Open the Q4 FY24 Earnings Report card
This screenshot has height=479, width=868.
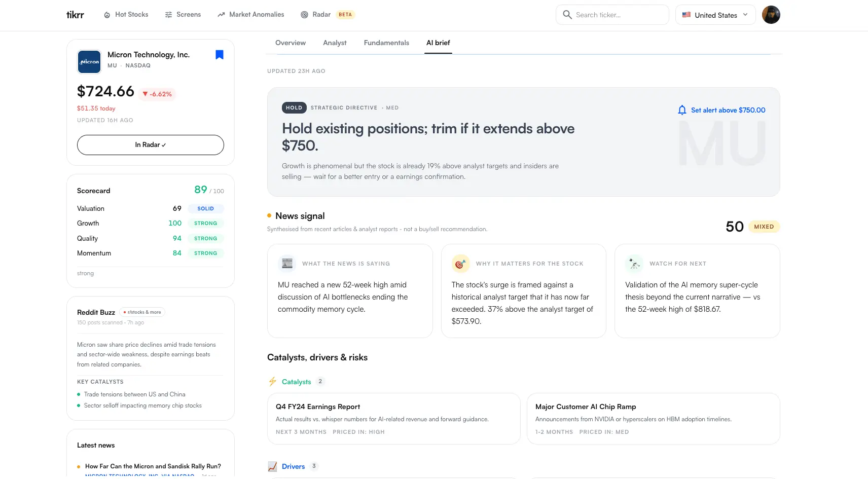point(394,419)
